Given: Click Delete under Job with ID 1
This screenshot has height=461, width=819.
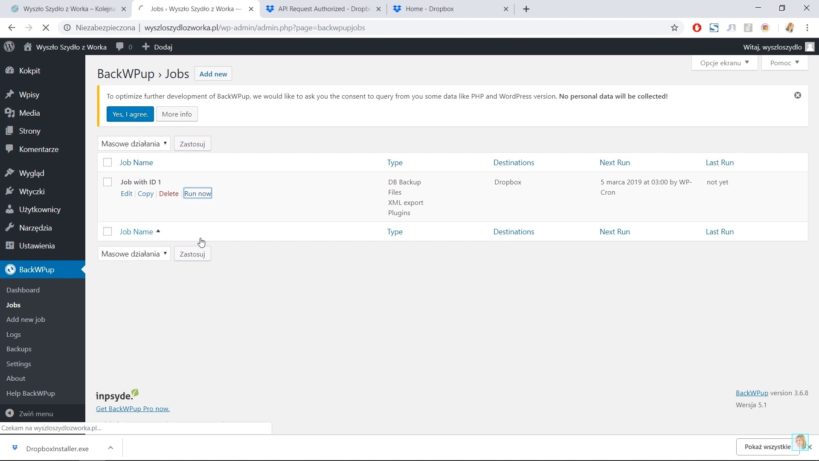Looking at the screenshot, I should 169,193.
